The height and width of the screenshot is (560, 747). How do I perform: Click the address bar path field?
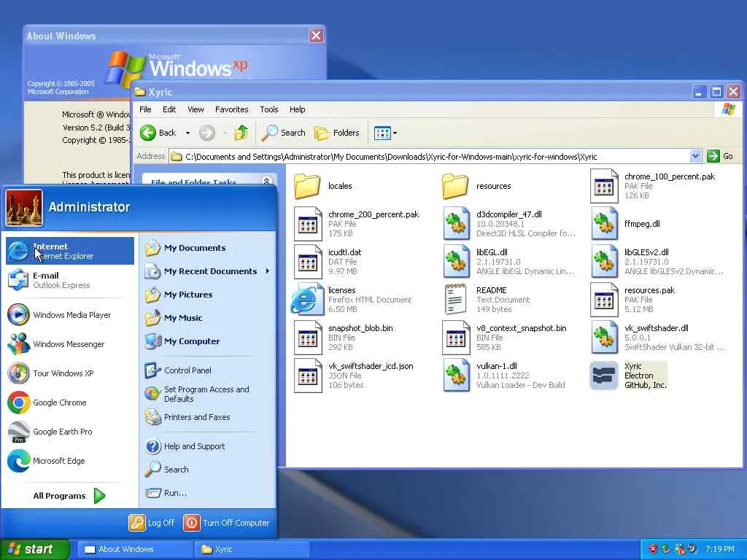(429, 157)
